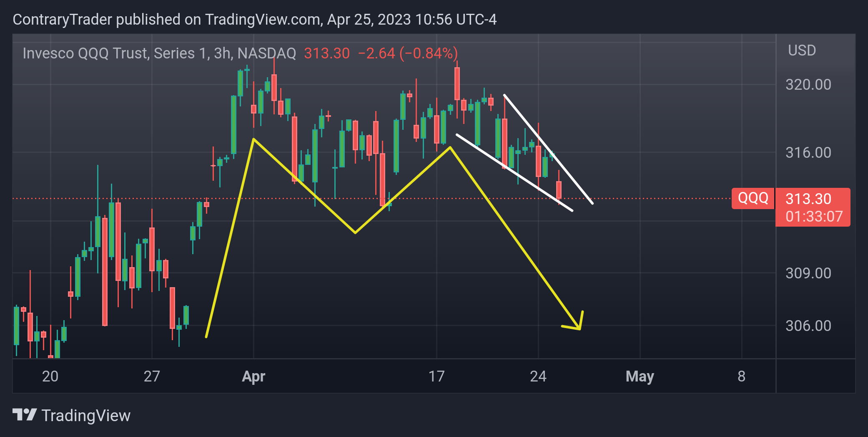Click the 306.00 price axis label
Image resolution: width=868 pixels, height=437 pixels.
click(808, 326)
